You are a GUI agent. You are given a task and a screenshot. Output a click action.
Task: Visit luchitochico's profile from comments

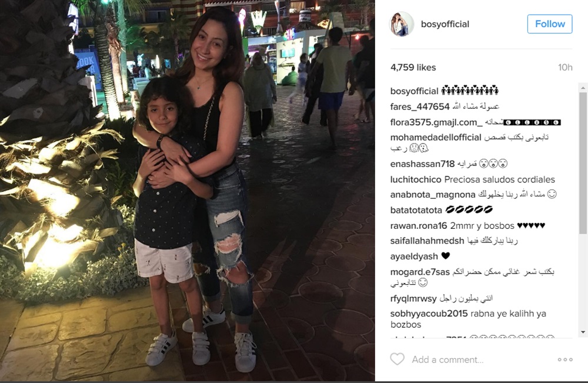pyautogui.click(x=416, y=179)
